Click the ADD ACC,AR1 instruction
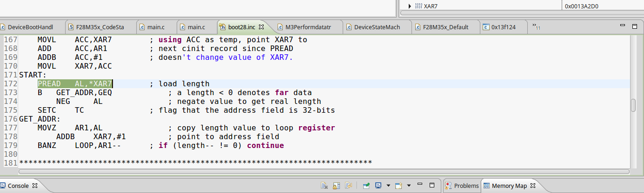This screenshot has width=644, height=193. pos(73,49)
